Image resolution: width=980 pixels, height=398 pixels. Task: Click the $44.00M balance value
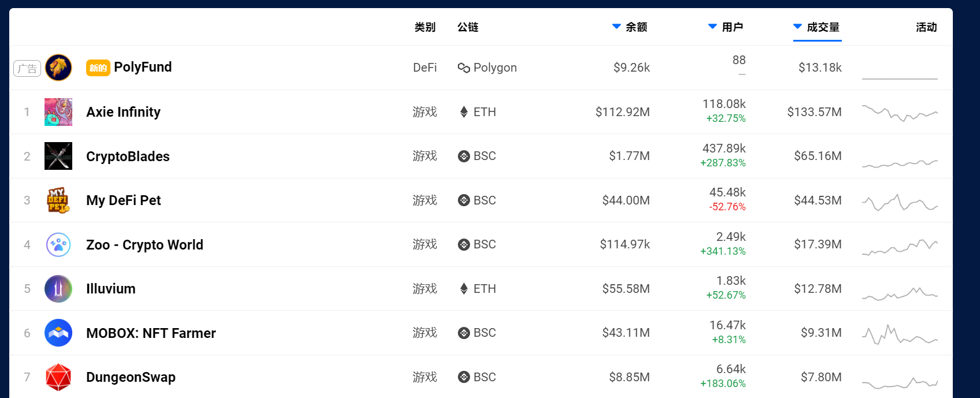pos(626,200)
